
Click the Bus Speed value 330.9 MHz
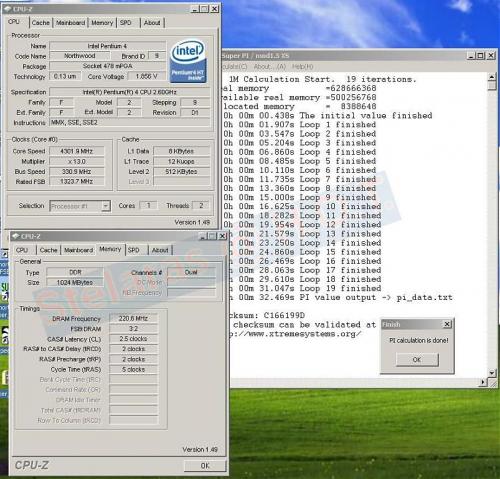pyautogui.click(x=77, y=172)
